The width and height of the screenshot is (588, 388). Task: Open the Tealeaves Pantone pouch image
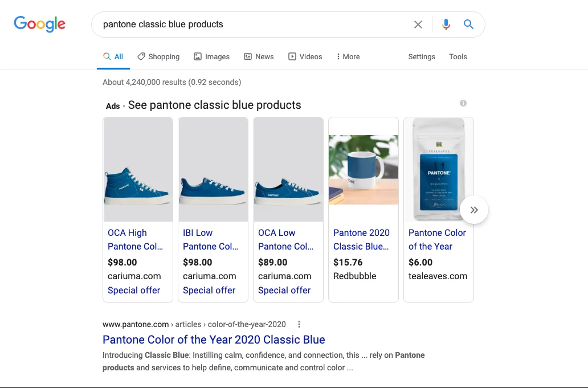(x=439, y=169)
